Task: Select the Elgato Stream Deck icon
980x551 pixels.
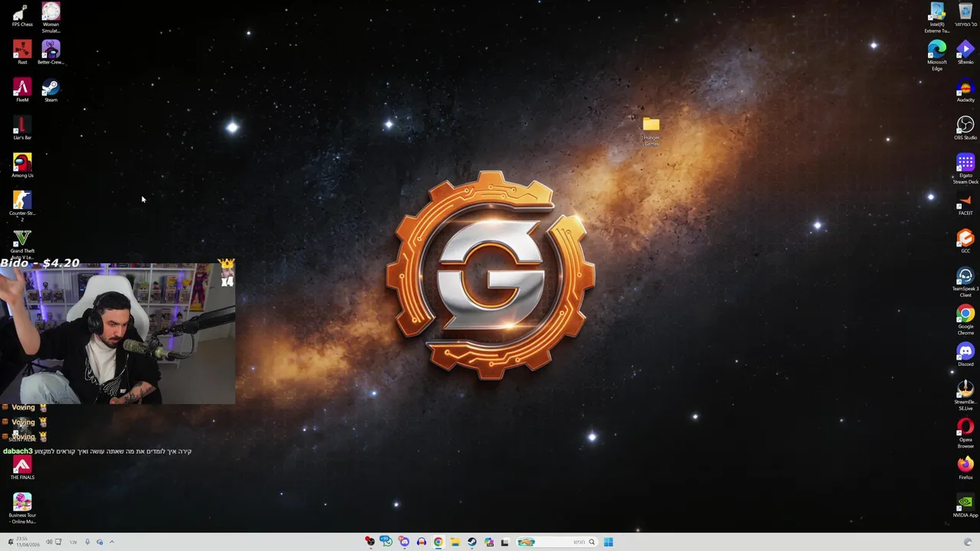Action: [x=965, y=169]
